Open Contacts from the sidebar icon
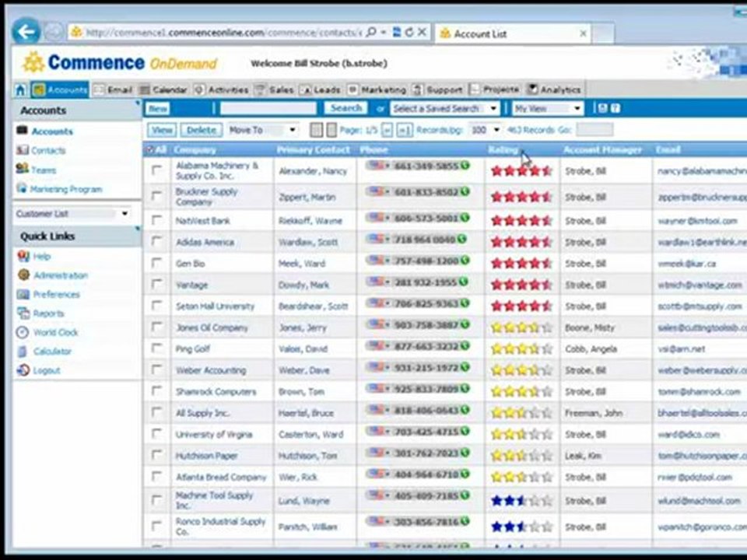 23,150
